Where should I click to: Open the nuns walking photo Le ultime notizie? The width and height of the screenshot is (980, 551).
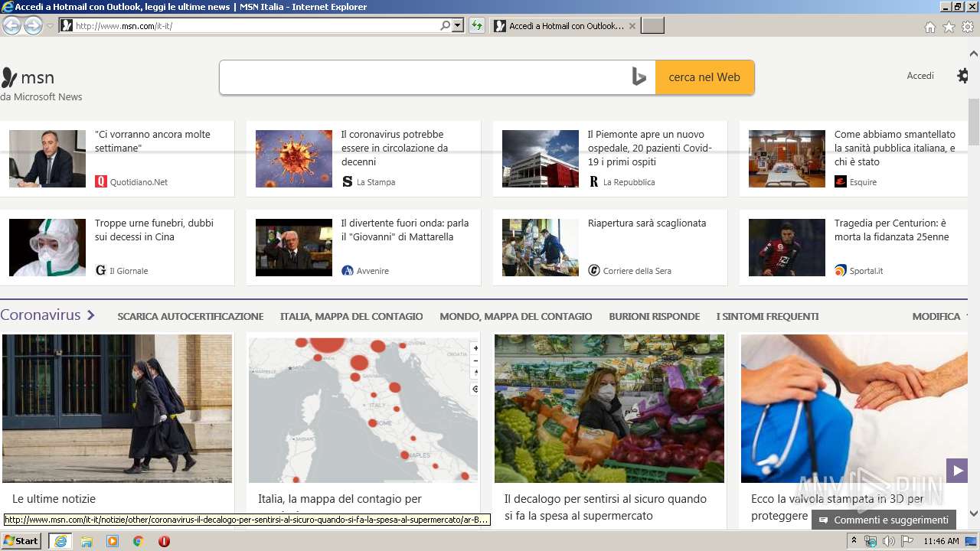[x=117, y=409]
